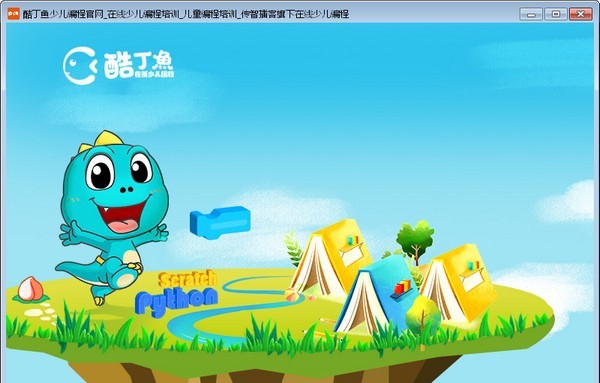Screen dimensions: 600x383
Task: Minimize the 酷丁鱼 window
Action: (531, 14)
